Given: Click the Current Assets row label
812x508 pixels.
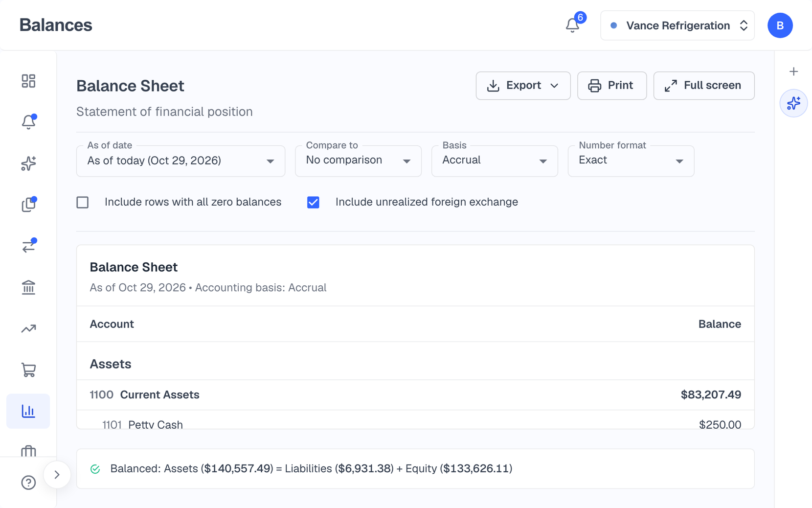Looking at the screenshot, I should point(159,395).
